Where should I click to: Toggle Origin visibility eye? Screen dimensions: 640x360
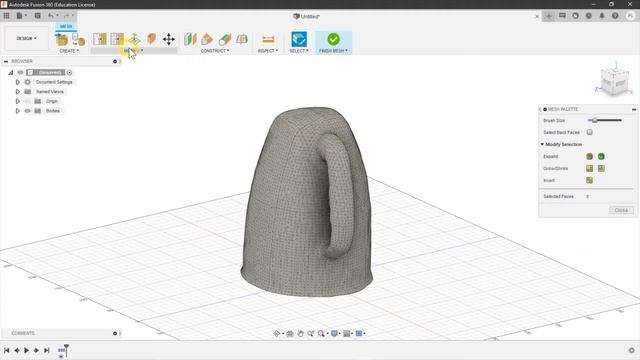[28, 101]
